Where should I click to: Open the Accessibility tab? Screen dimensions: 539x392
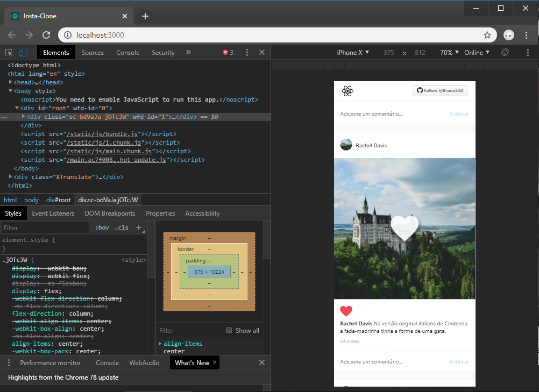click(202, 213)
